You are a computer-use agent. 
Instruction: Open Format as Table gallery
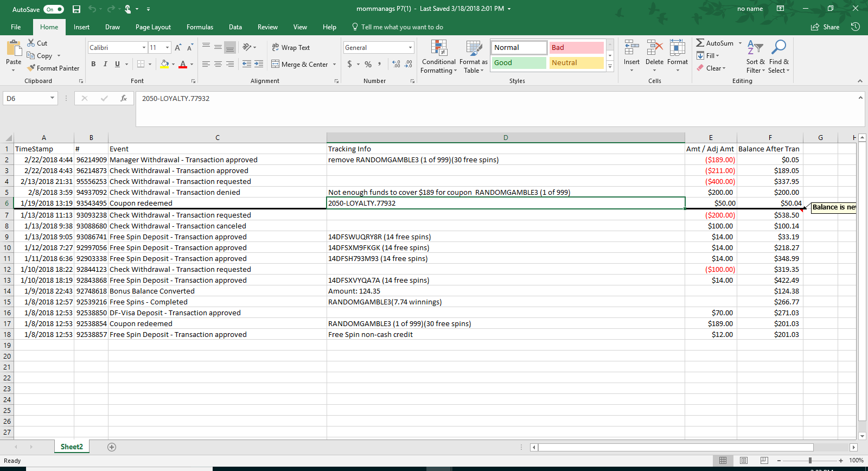click(x=474, y=57)
